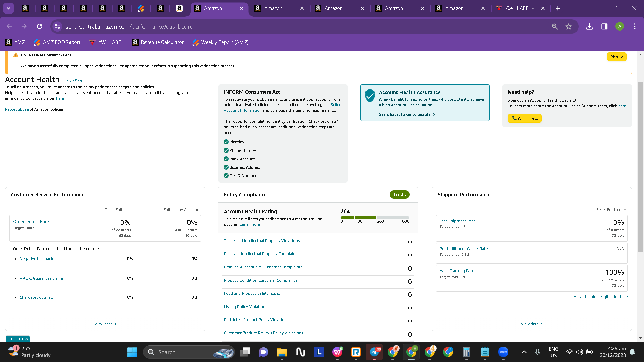The image size is (644, 362).
Task: Click the zoom magnifier icon in address bar
Action: pos(555,26)
